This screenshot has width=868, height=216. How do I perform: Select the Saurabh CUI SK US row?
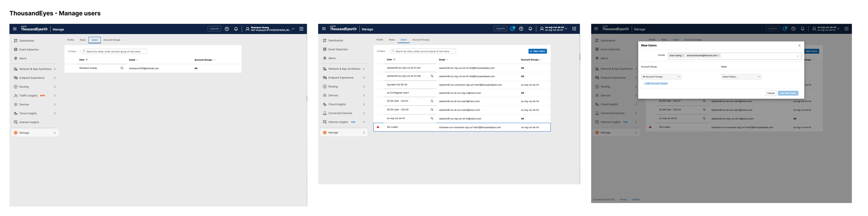coord(462,85)
